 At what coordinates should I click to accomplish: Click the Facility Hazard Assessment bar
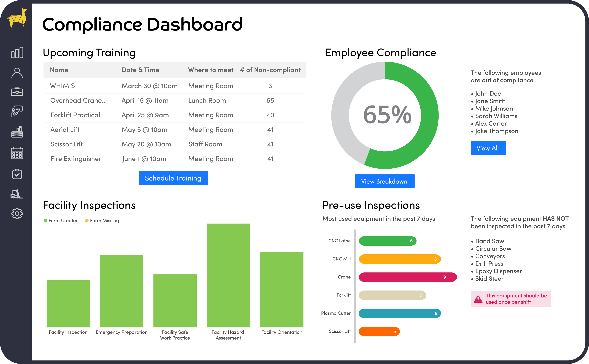pos(228,275)
